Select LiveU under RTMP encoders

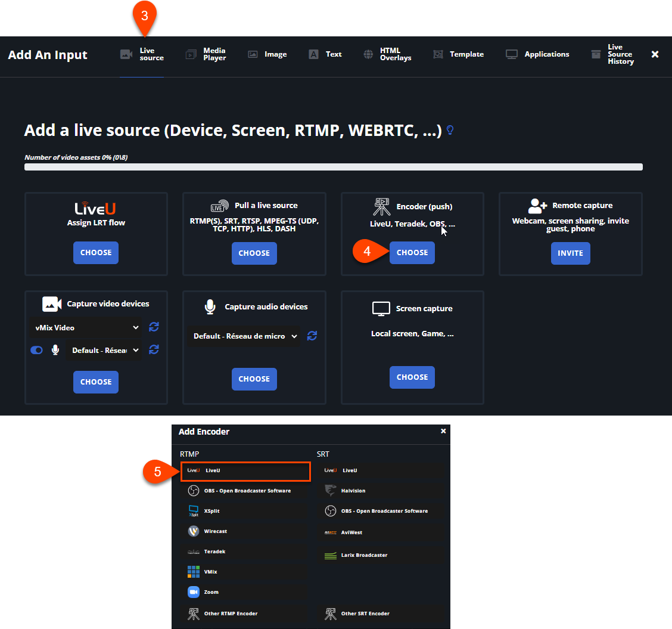[x=245, y=471]
